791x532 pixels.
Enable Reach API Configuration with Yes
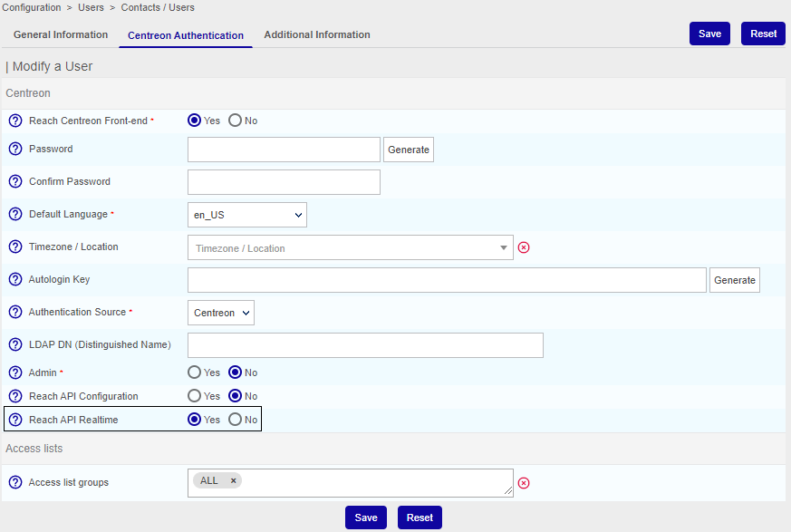[194, 396]
